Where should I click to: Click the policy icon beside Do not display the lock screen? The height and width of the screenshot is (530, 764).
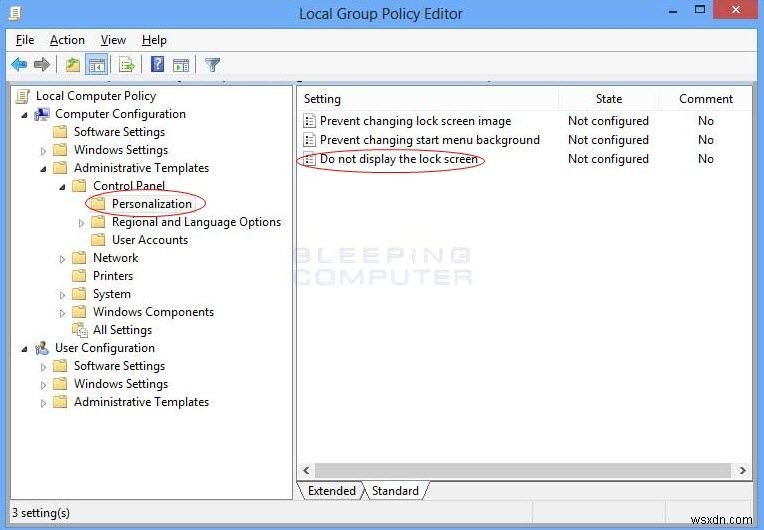tap(309, 159)
